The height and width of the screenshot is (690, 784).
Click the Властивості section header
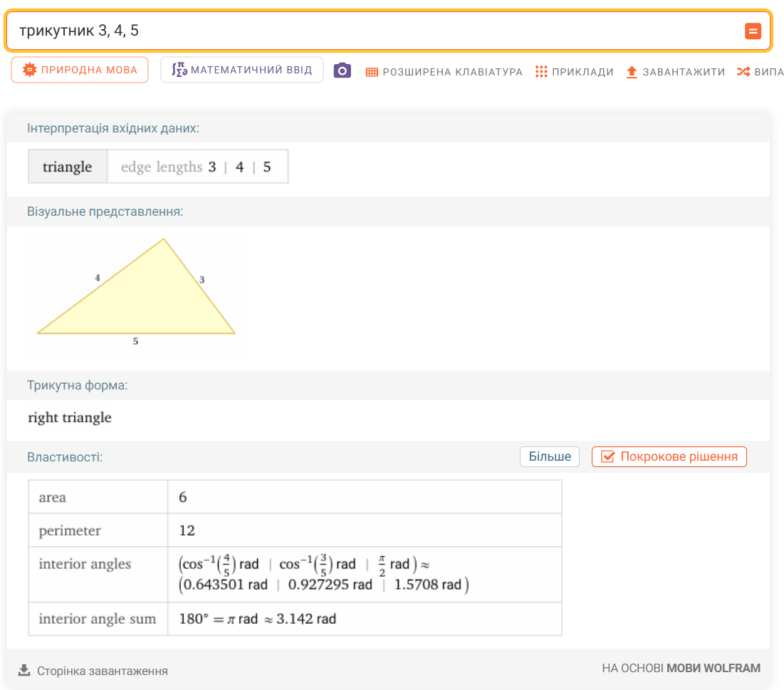click(x=65, y=457)
